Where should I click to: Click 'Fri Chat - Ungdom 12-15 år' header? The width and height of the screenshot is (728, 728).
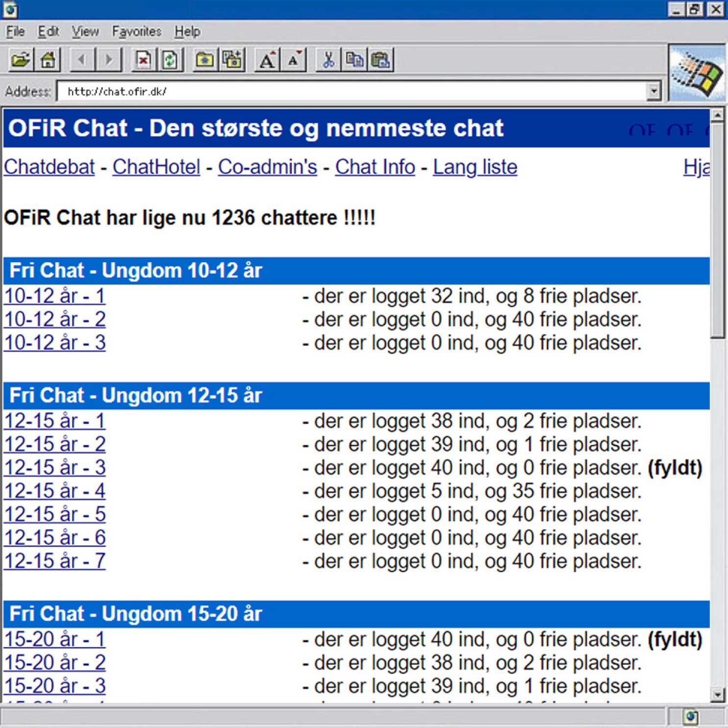click(x=357, y=396)
